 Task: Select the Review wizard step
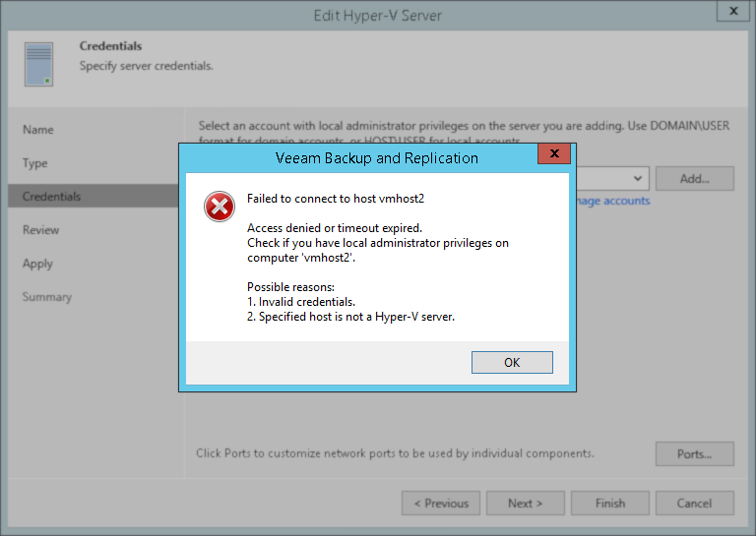point(41,230)
